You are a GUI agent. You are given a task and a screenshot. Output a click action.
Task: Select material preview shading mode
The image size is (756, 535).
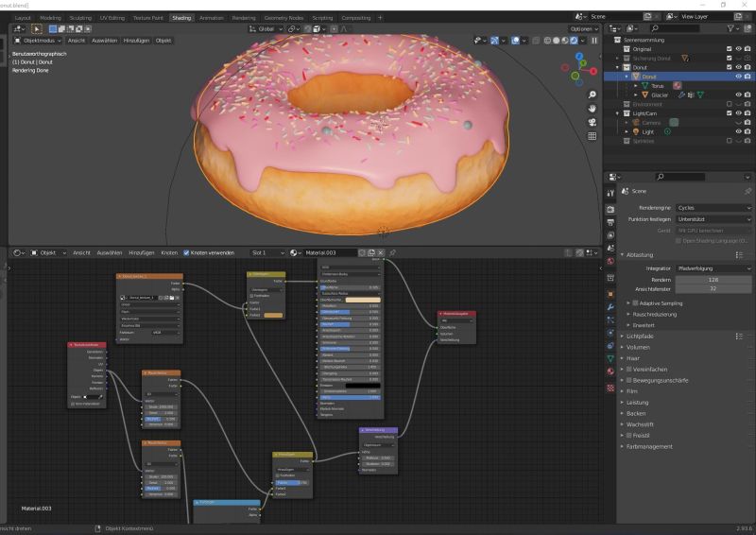pos(565,41)
